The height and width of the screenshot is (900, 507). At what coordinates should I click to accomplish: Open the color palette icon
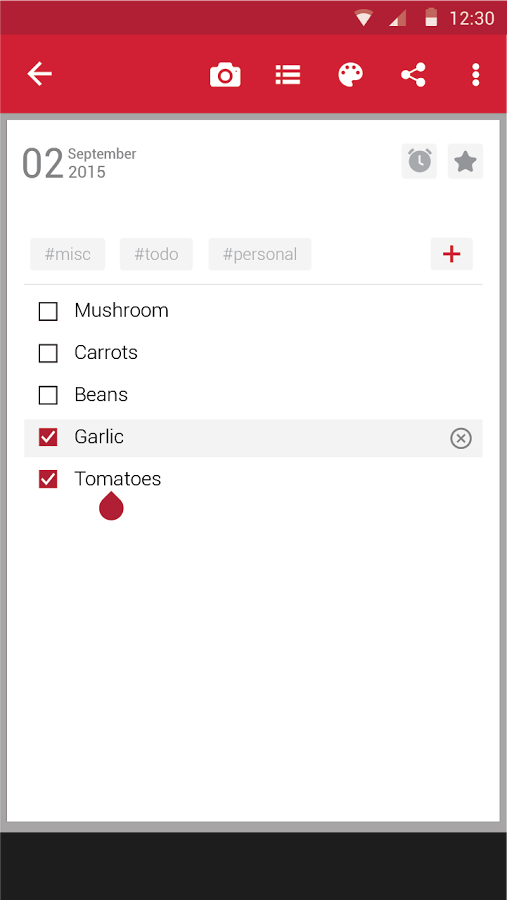350,75
